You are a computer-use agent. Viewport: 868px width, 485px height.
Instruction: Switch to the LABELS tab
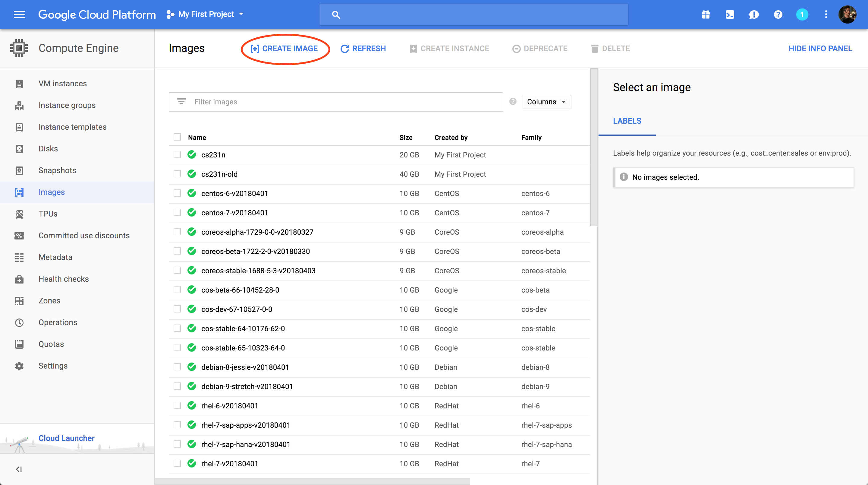627,121
